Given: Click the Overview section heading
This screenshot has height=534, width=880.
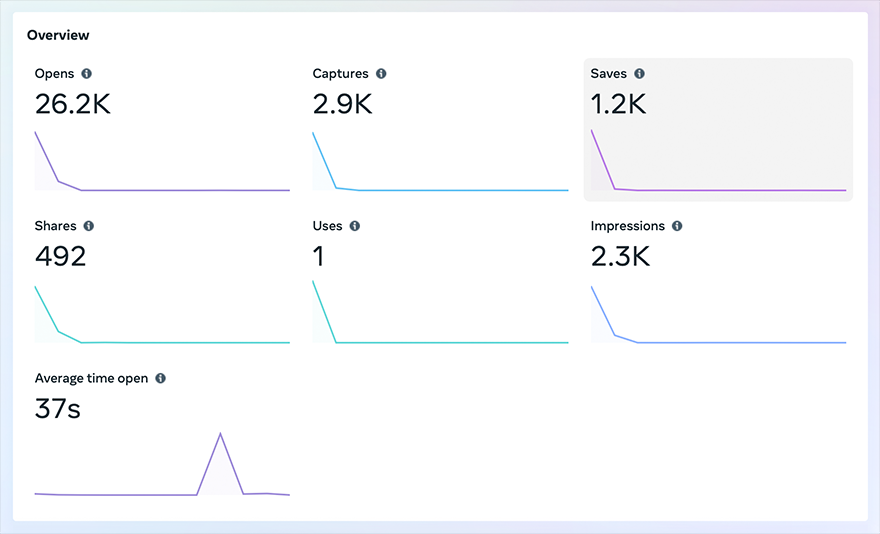Looking at the screenshot, I should click(x=58, y=35).
